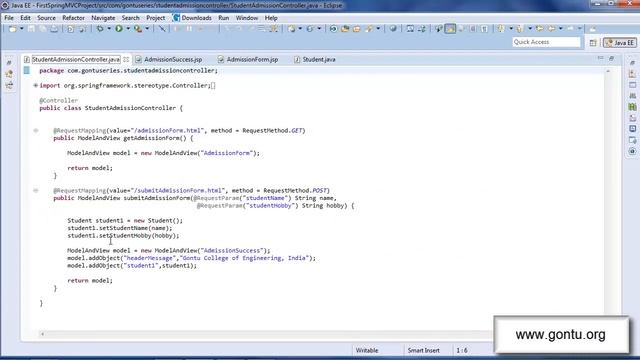
Task: Click the second left sidebar view icon
Action: pos(9,74)
